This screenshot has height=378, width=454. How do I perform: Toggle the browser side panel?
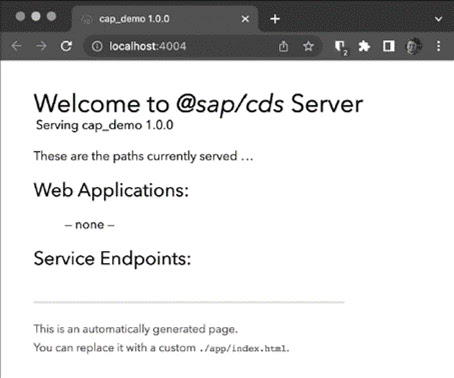coord(389,46)
